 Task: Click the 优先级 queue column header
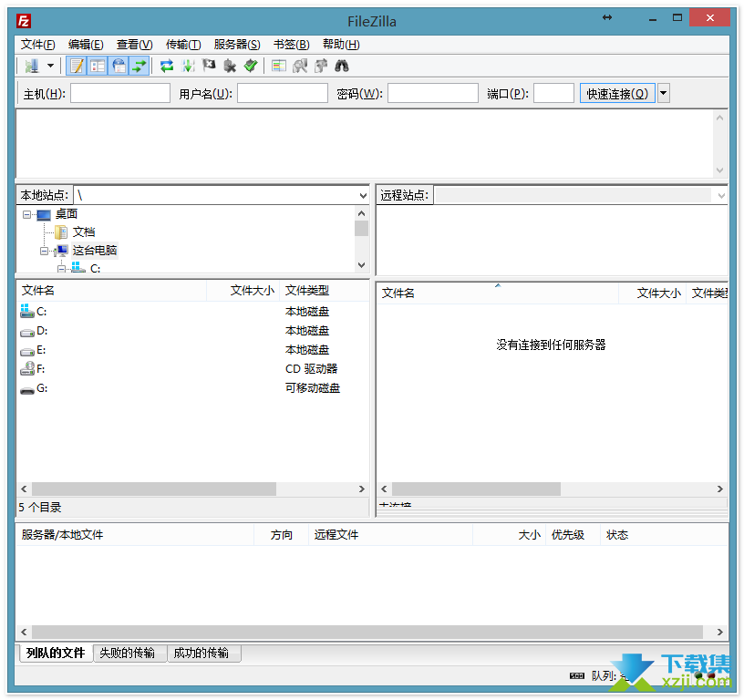coord(573,535)
